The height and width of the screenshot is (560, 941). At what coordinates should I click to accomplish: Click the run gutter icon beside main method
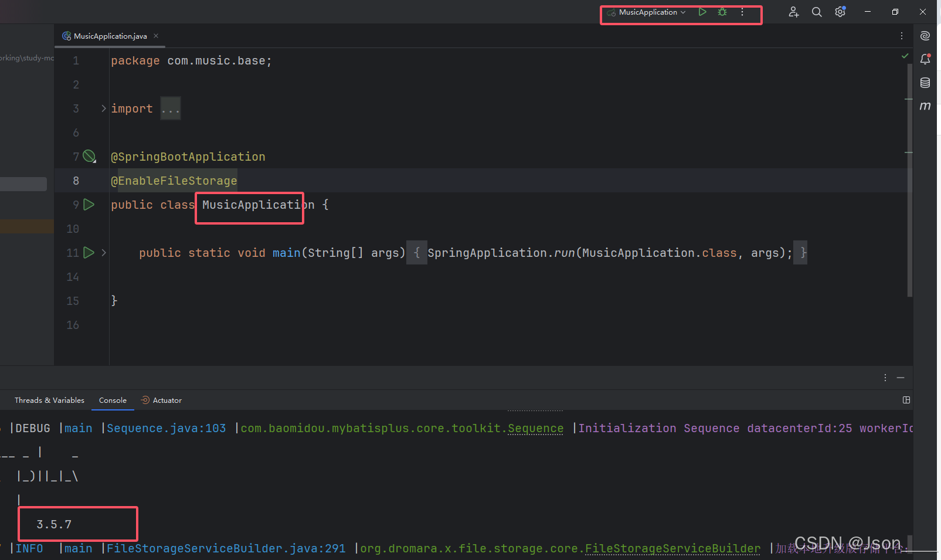point(89,253)
